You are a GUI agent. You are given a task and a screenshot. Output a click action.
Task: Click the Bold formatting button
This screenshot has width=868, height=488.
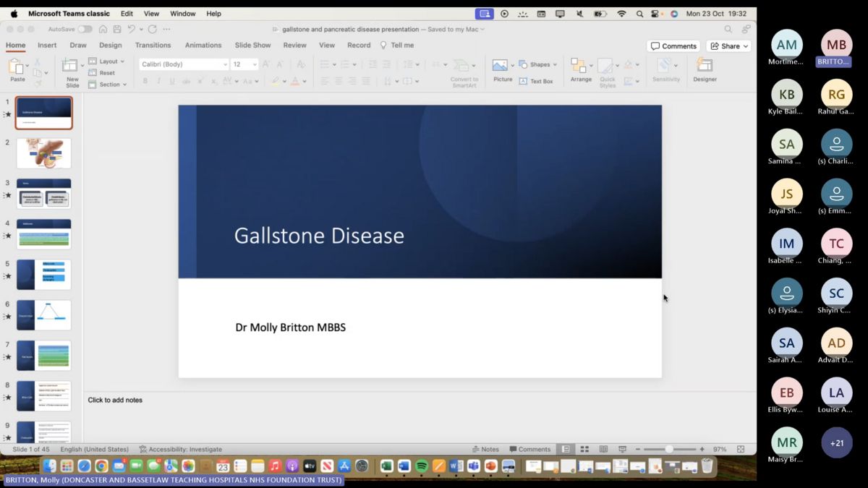(145, 81)
